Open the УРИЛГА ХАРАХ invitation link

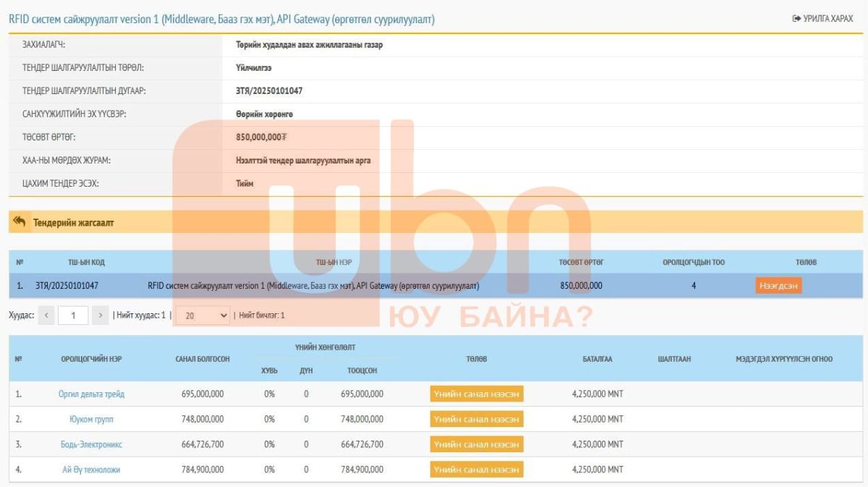click(x=822, y=19)
